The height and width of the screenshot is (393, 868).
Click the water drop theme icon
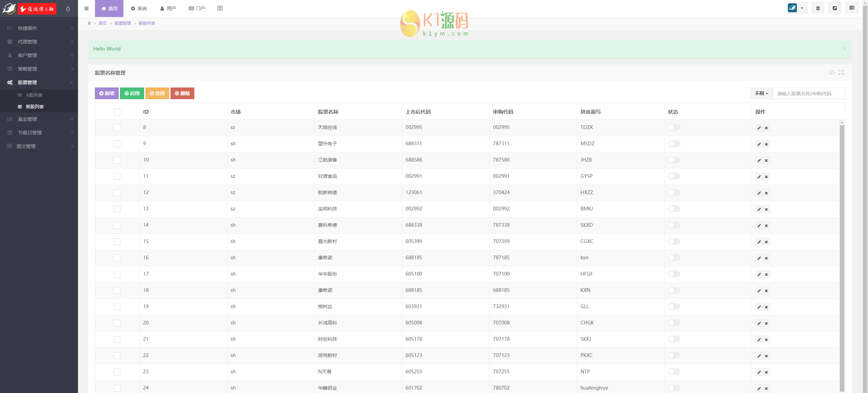pyautogui.click(x=68, y=9)
